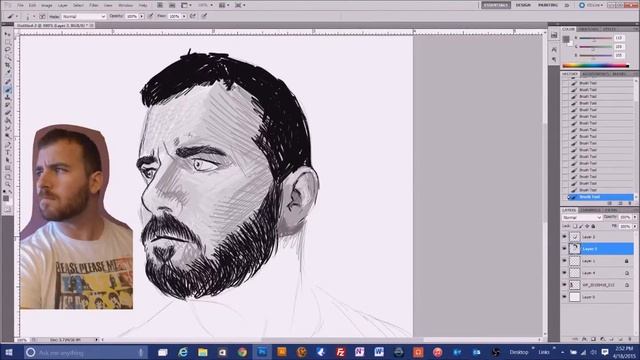Open the Windows Start menu

(x=9, y=352)
